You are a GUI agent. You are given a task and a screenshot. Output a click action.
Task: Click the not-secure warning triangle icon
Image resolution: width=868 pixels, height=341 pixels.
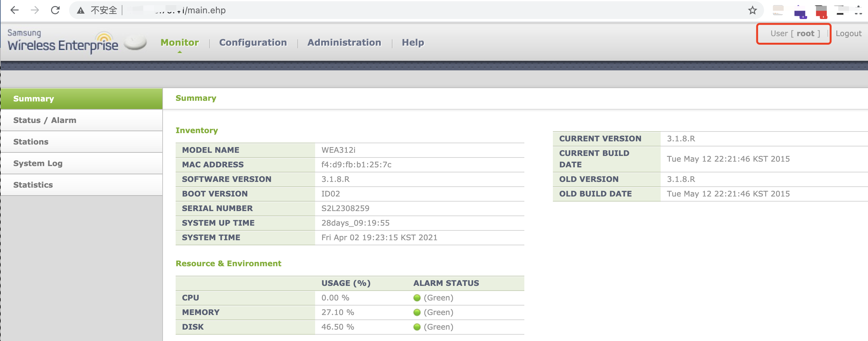coord(81,10)
